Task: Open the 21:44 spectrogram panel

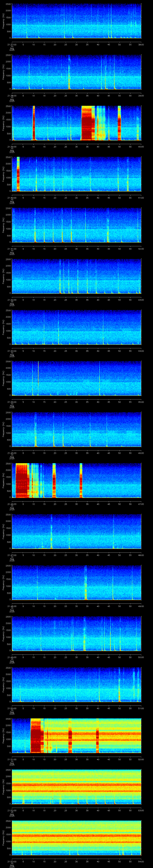Action: tap(76, 378)
